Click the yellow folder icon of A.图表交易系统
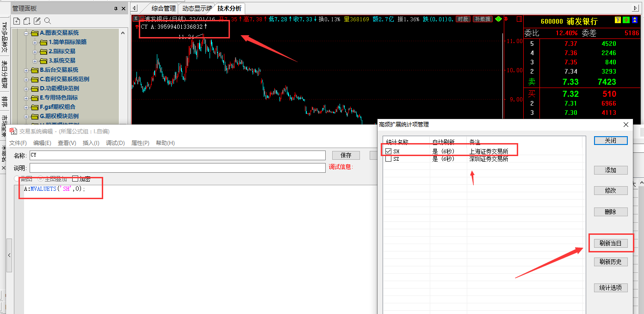 (35, 33)
